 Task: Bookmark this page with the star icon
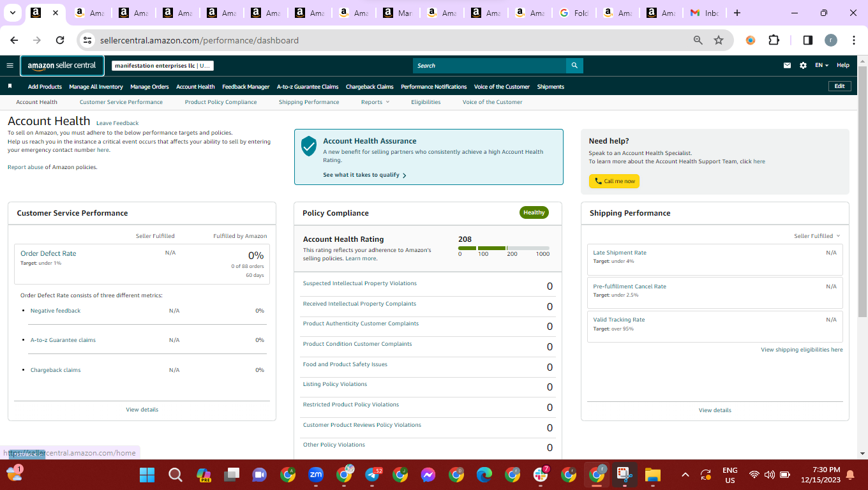pyautogui.click(x=719, y=40)
